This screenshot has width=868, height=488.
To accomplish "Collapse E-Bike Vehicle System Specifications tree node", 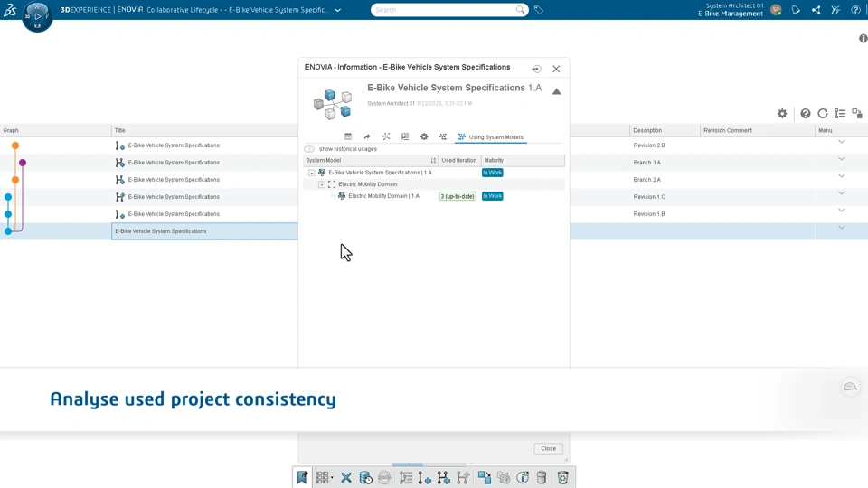I will pyautogui.click(x=312, y=173).
